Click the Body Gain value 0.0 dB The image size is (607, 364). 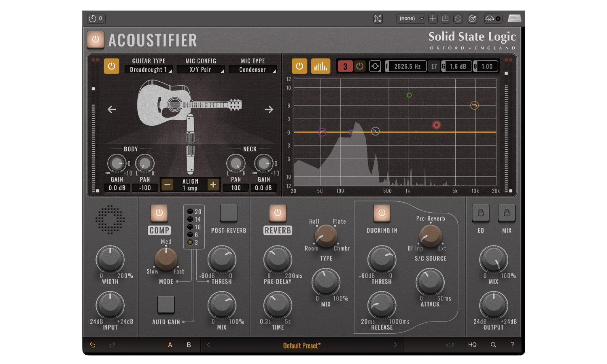tap(117, 188)
